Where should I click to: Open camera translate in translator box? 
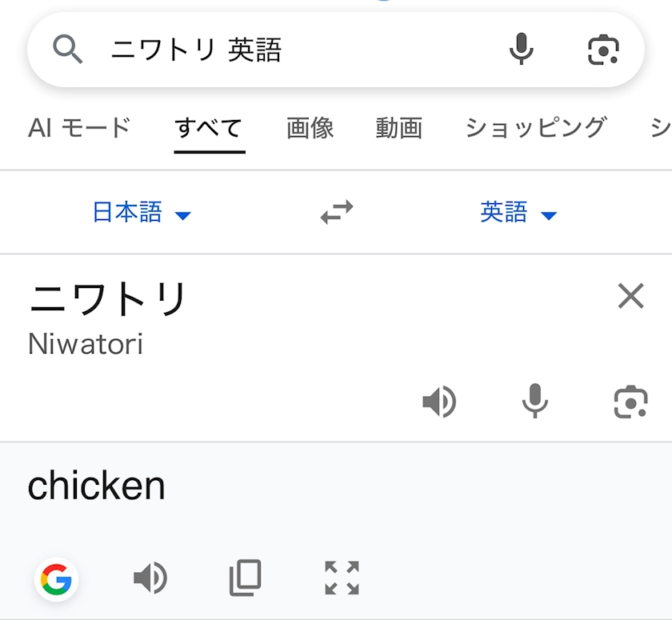pyautogui.click(x=630, y=402)
